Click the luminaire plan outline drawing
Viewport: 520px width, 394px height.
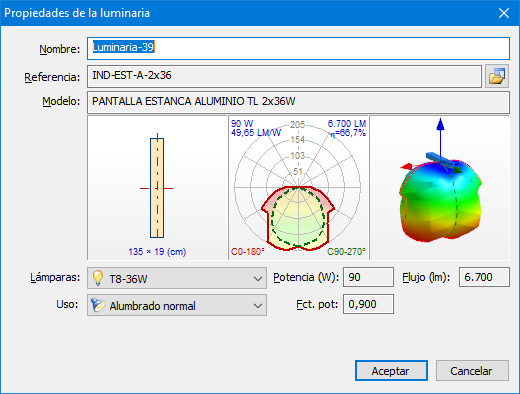click(157, 188)
